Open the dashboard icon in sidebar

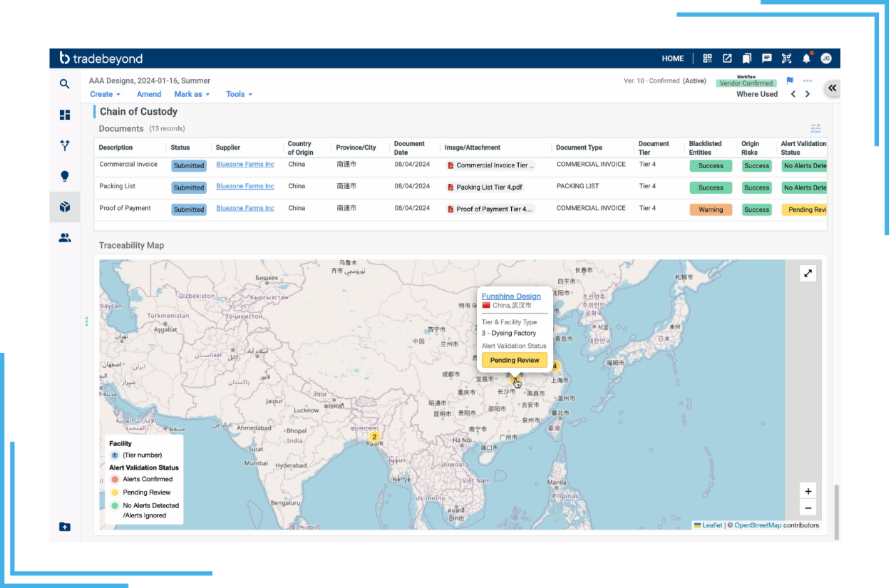tap(65, 115)
